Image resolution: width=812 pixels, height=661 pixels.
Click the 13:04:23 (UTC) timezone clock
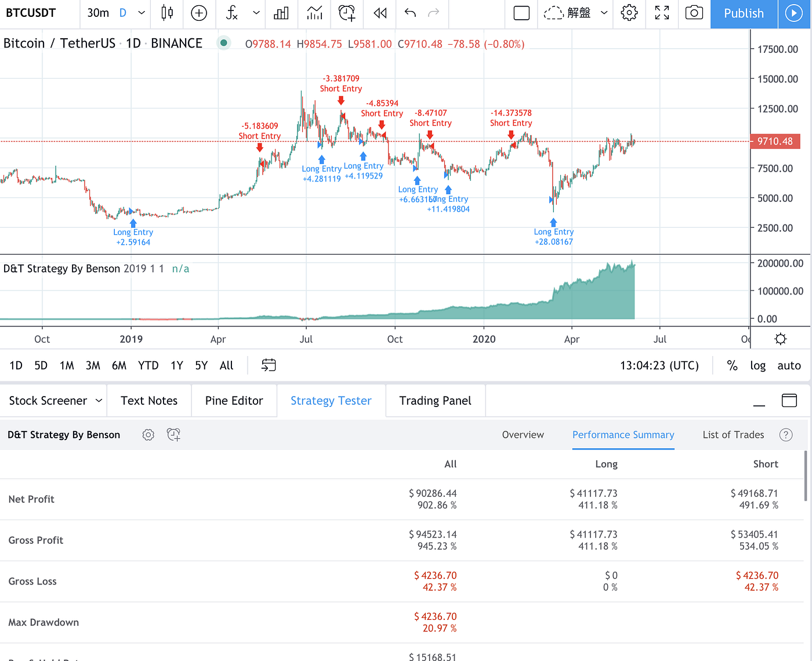[x=659, y=366]
